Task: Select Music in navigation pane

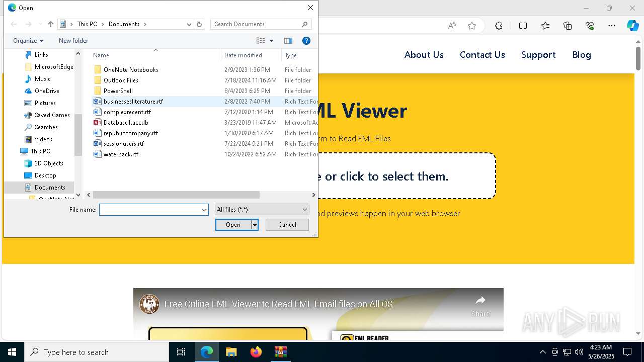Action: pos(42,79)
